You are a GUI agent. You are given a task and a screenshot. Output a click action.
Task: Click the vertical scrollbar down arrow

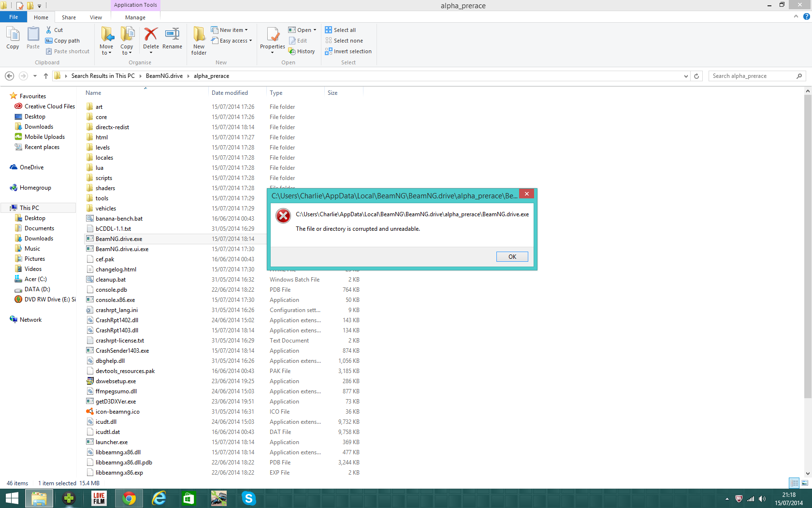pyautogui.click(x=808, y=474)
